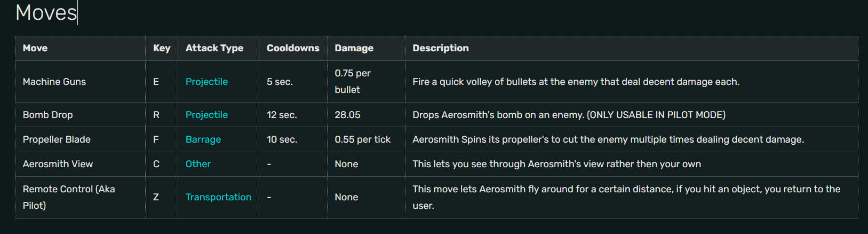Select the Bomb Drop move cell
The width and height of the screenshot is (868, 234).
point(48,115)
